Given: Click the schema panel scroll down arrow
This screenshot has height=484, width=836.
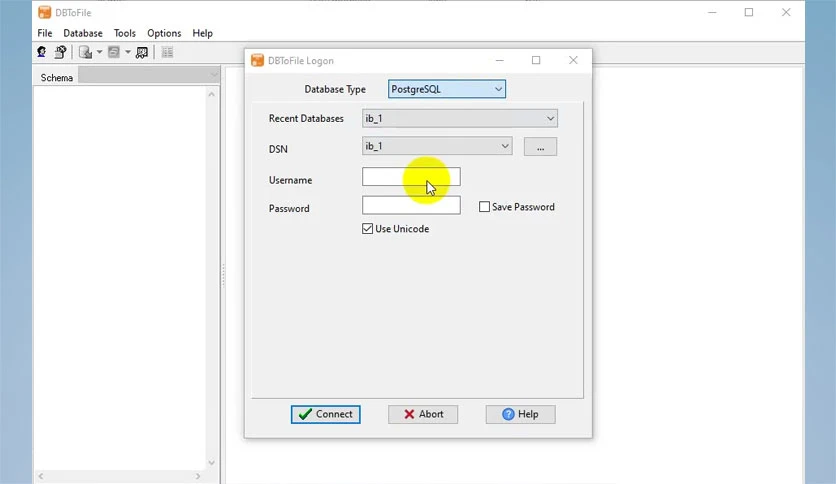Looking at the screenshot, I should [x=212, y=463].
